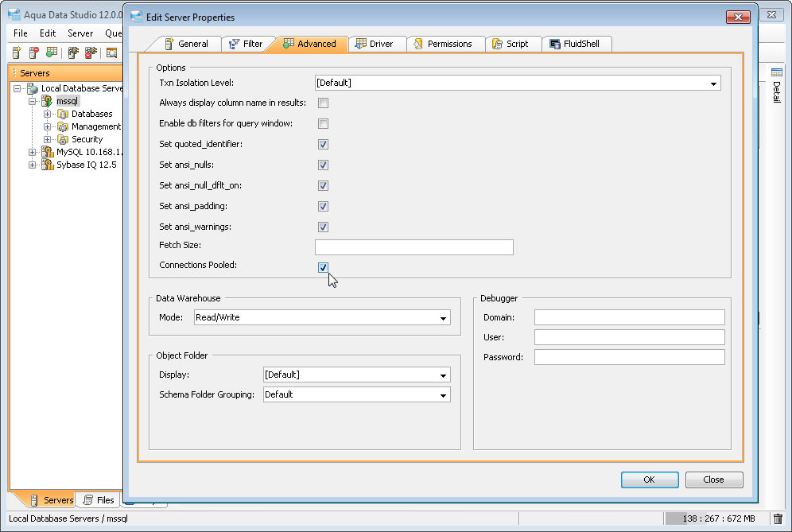Screen dimensions: 792x532
Task: Click the Detail panel icon on right edge
Action: click(777, 72)
